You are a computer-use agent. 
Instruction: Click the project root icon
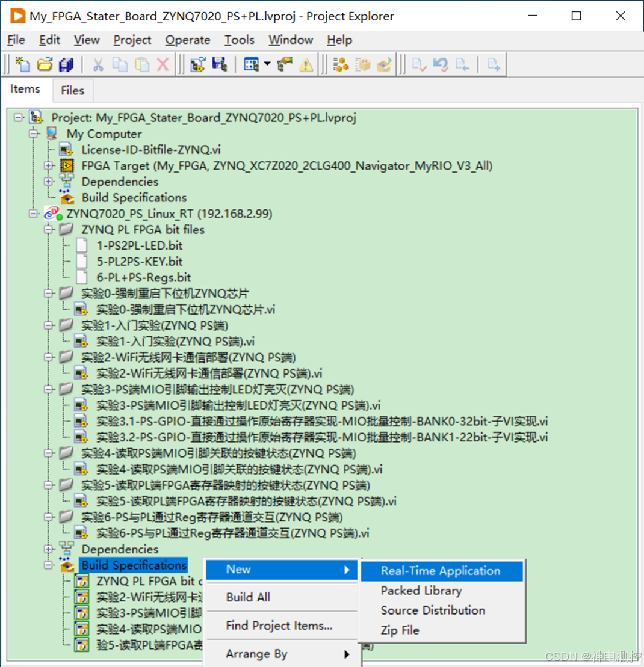pos(36,117)
